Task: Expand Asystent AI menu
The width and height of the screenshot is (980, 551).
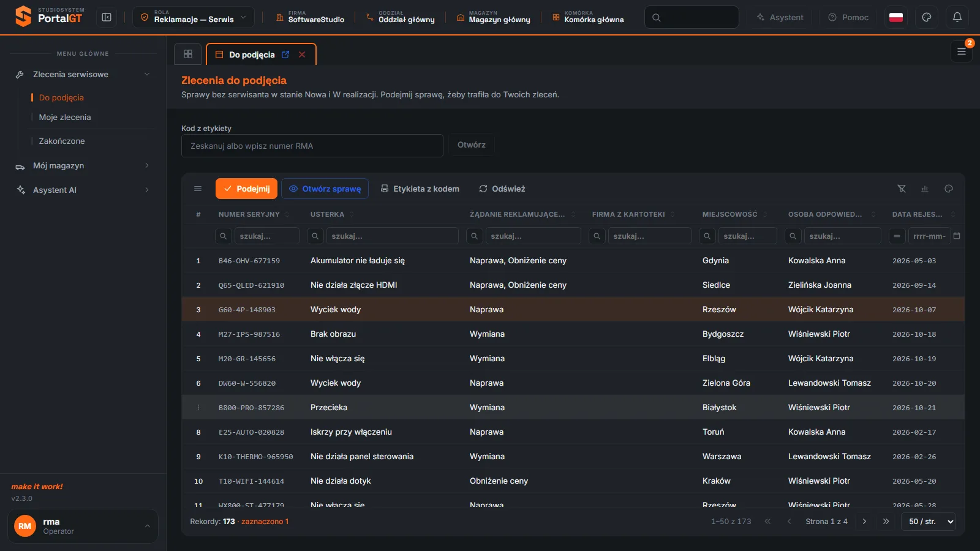Action: (x=83, y=190)
